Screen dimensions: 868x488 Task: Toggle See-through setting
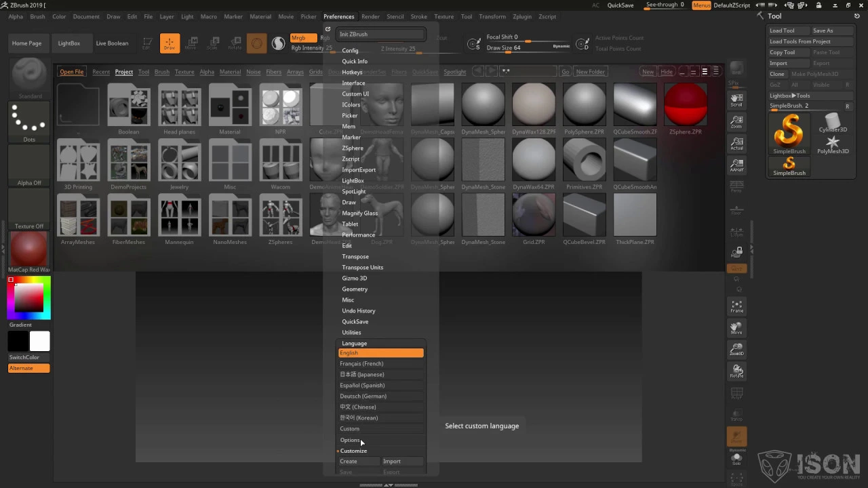click(665, 5)
